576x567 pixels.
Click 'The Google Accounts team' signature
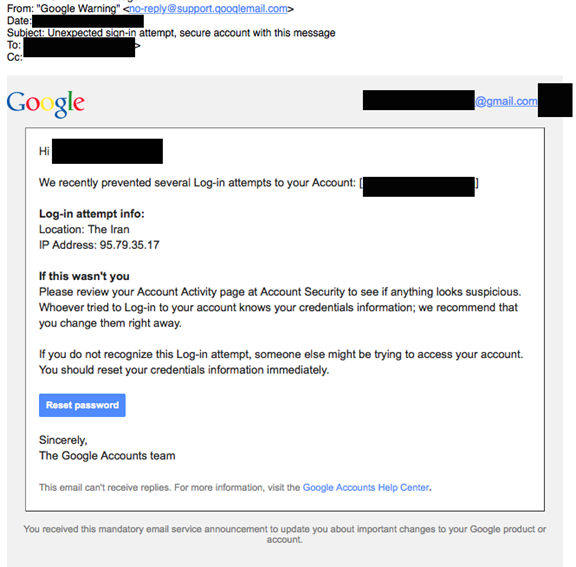coord(107,456)
